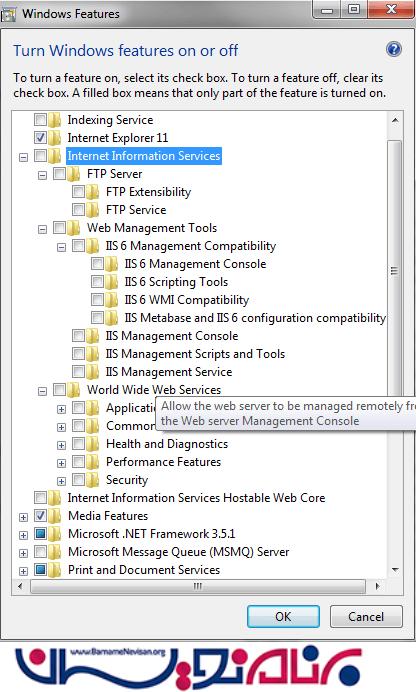Click the folder icon beside IIS Management Console
Image resolution: width=416 pixels, height=692 pixels.
click(93, 336)
